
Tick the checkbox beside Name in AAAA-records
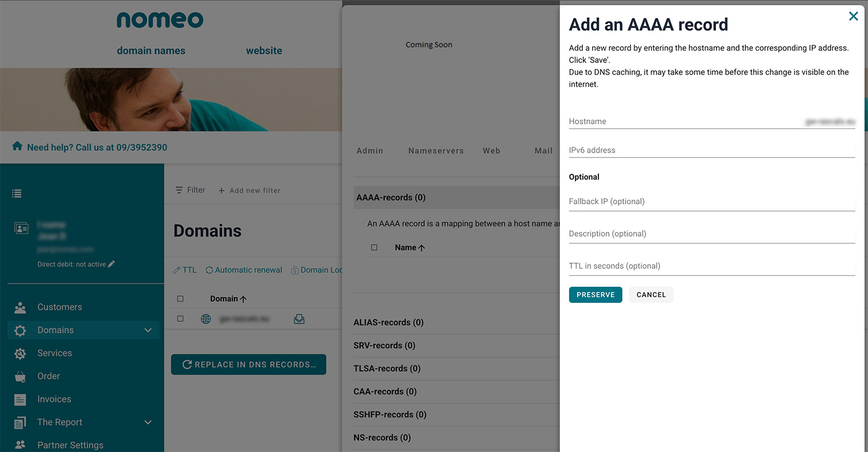pyautogui.click(x=374, y=248)
